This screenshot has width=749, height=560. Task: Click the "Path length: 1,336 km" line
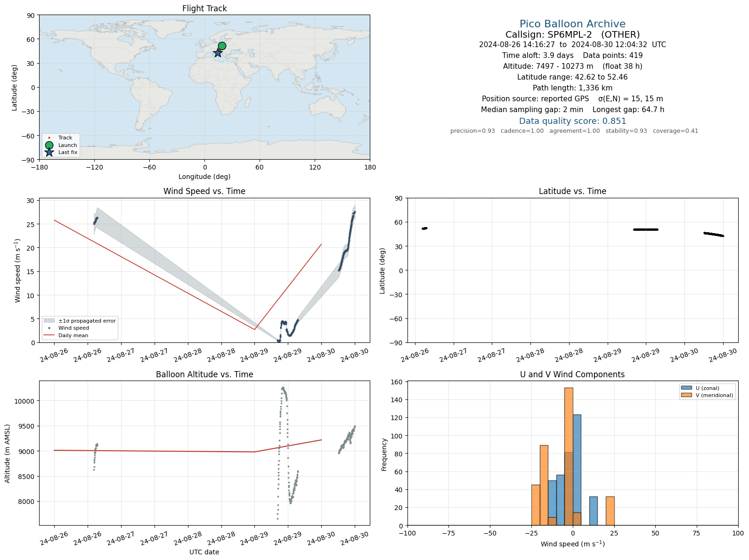(x=572, y=88)
